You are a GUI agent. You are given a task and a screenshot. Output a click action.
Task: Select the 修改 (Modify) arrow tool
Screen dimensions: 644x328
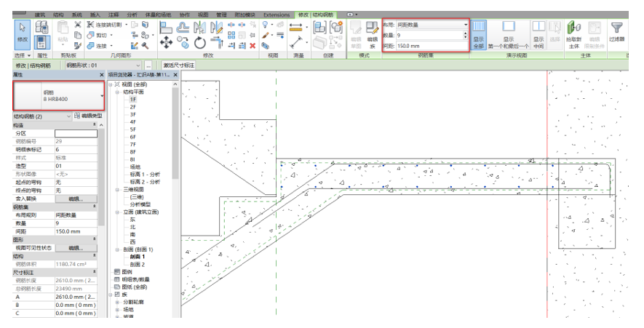coord(22,32)
